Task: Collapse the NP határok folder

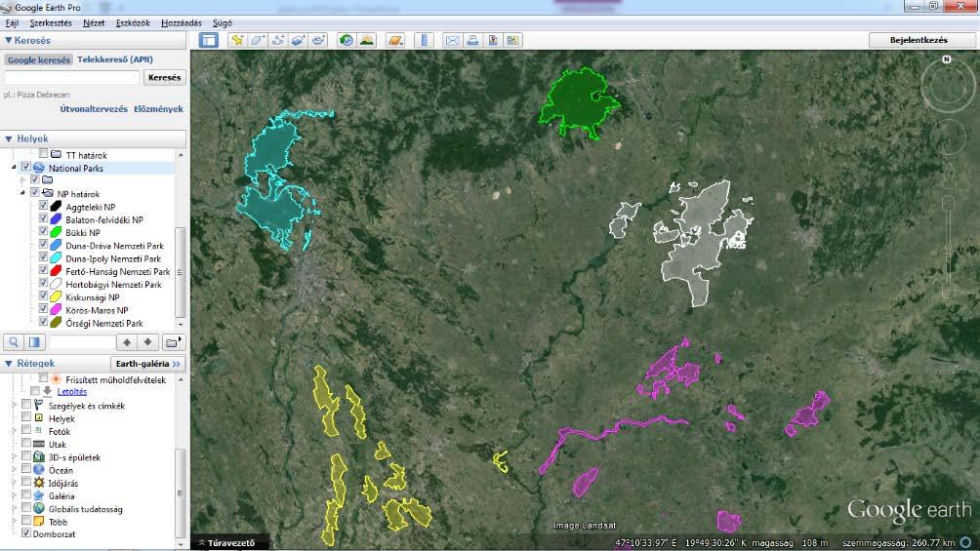Action: [x=22, y=193]
